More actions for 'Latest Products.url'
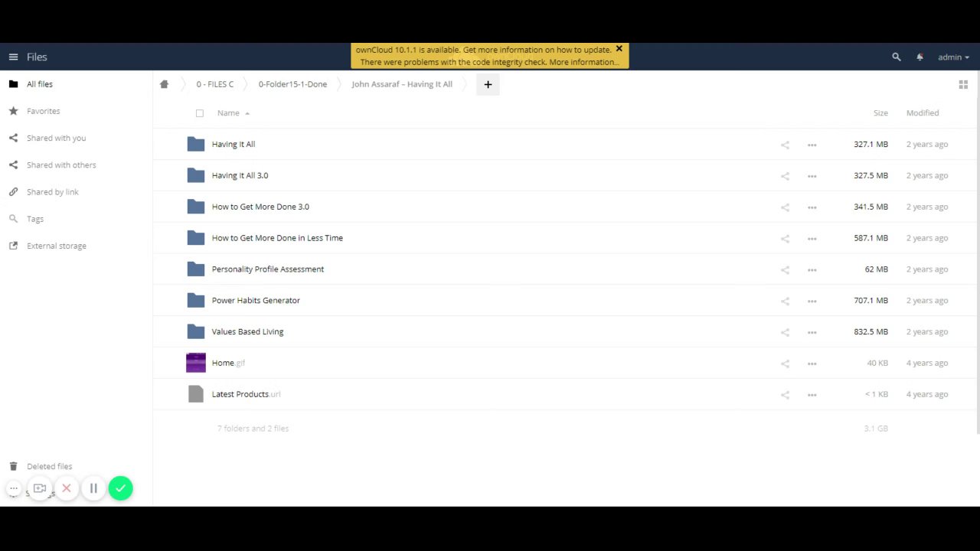The width and height of the screenshot is (980, 551). pos(812,395)
